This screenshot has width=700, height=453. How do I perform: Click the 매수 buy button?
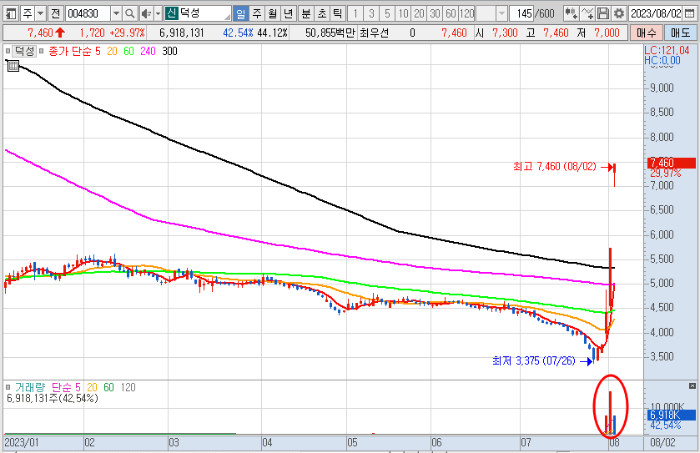click(x=646, y=33)
